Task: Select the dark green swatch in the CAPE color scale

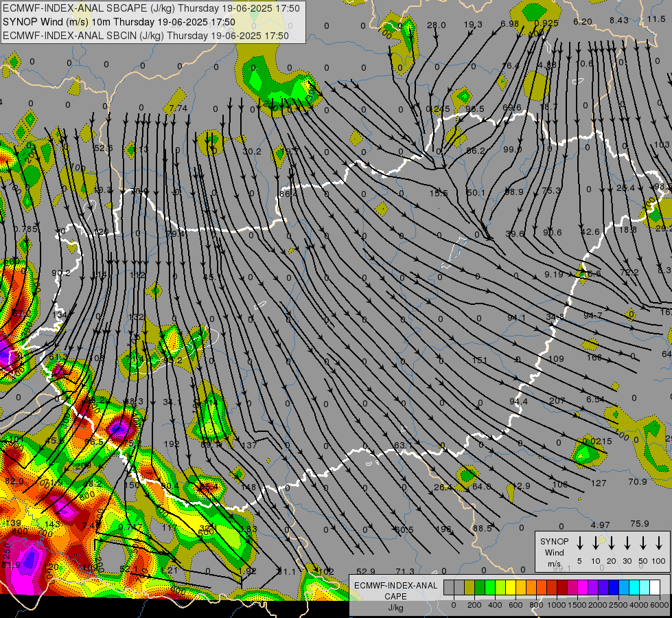Action: click(x=480, y=587)
